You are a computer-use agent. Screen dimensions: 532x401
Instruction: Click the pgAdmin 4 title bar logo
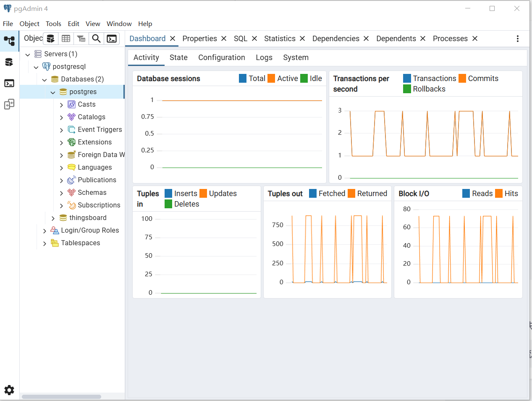(8, 8)
